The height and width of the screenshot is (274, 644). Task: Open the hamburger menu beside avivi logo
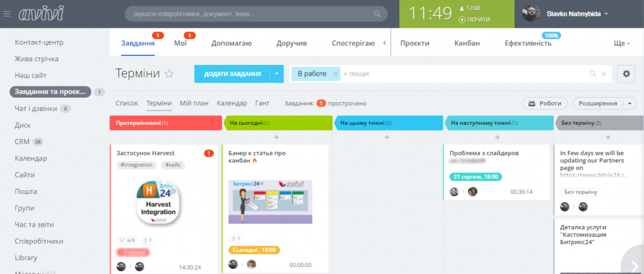[6, 14]
